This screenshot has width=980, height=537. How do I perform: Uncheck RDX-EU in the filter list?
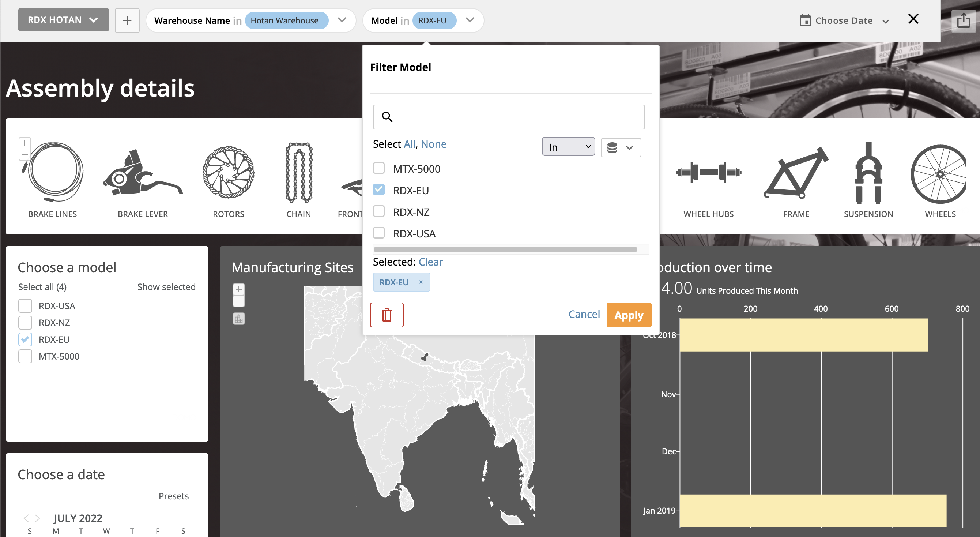coord(379,190)
